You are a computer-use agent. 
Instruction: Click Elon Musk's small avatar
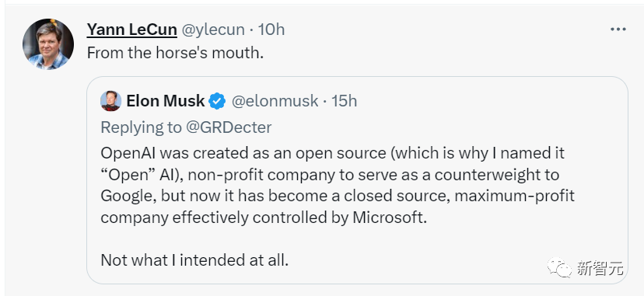pos(110,101)
